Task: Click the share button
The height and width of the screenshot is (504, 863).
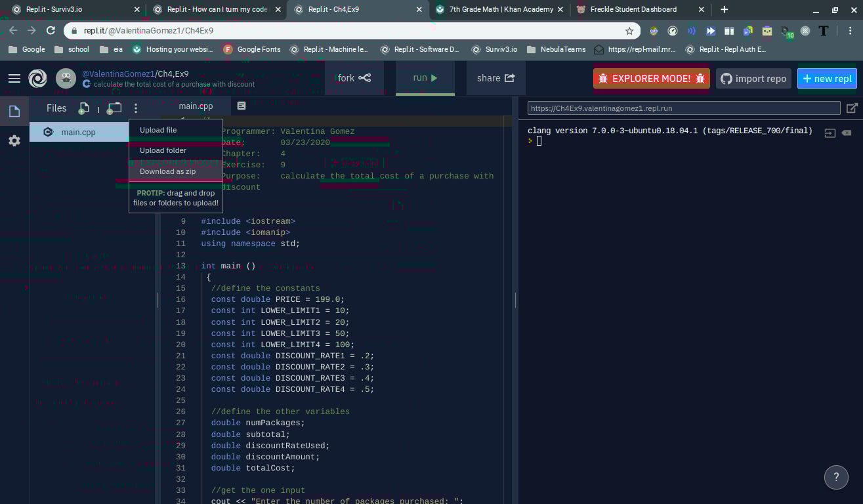Action: click(496, 78)
